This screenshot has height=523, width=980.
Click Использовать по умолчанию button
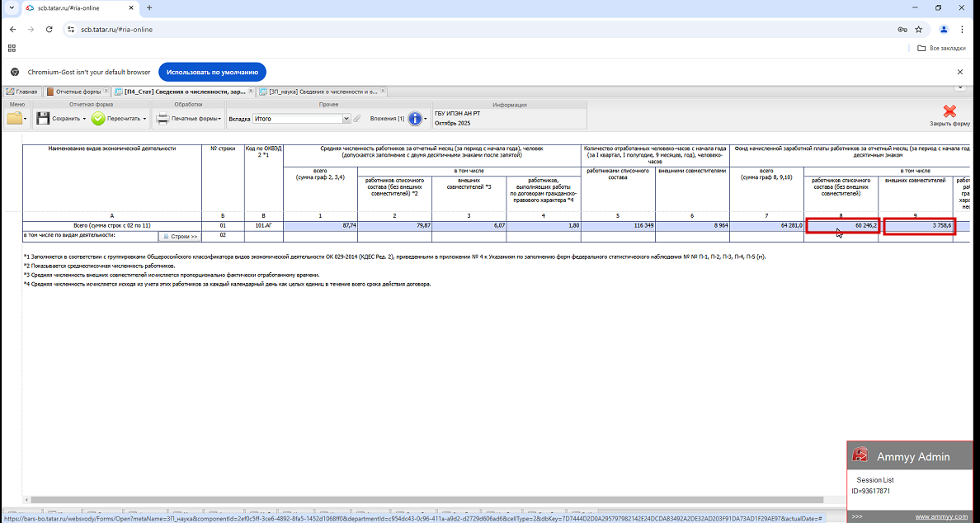[x=213, y=72]
